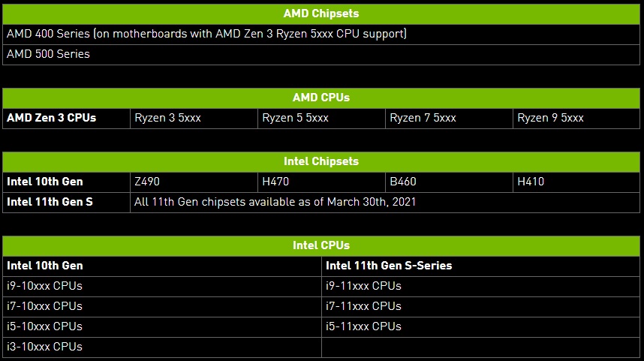Select the B460 chipset cell
Screen dimensions: 644x361
(x=403, y=182)
